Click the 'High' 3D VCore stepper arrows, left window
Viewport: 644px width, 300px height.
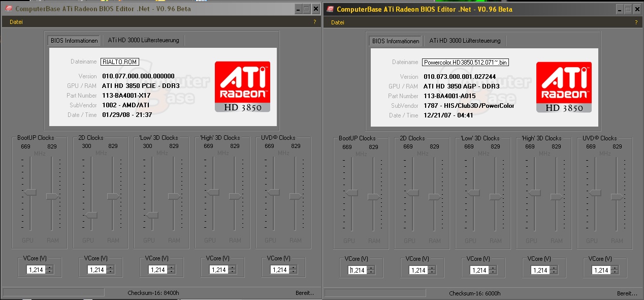point(232,269)
